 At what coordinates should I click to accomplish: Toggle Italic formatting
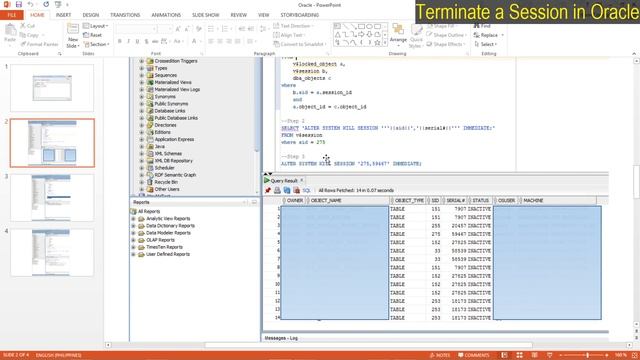[x=129, y=41]
